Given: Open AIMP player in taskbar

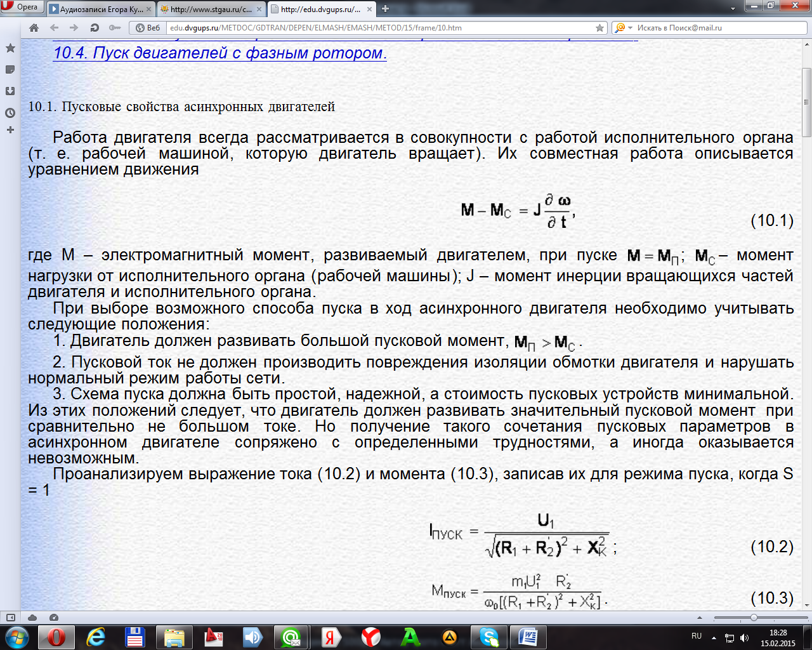Looking at the screenshot, I should point(450,637).
